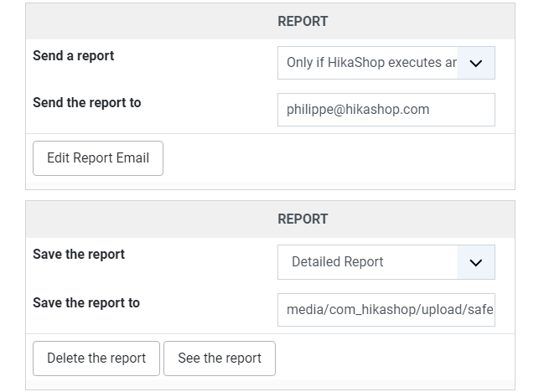The image size is (544, 392).
Task: Place cursor after hikashop.com in email box
Action: 430,110
